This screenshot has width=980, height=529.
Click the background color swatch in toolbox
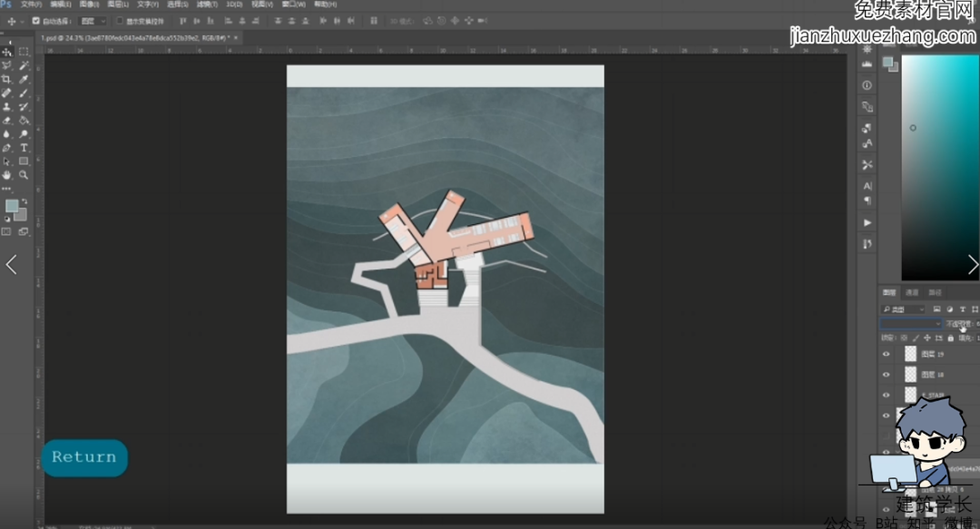coord(22,216)
